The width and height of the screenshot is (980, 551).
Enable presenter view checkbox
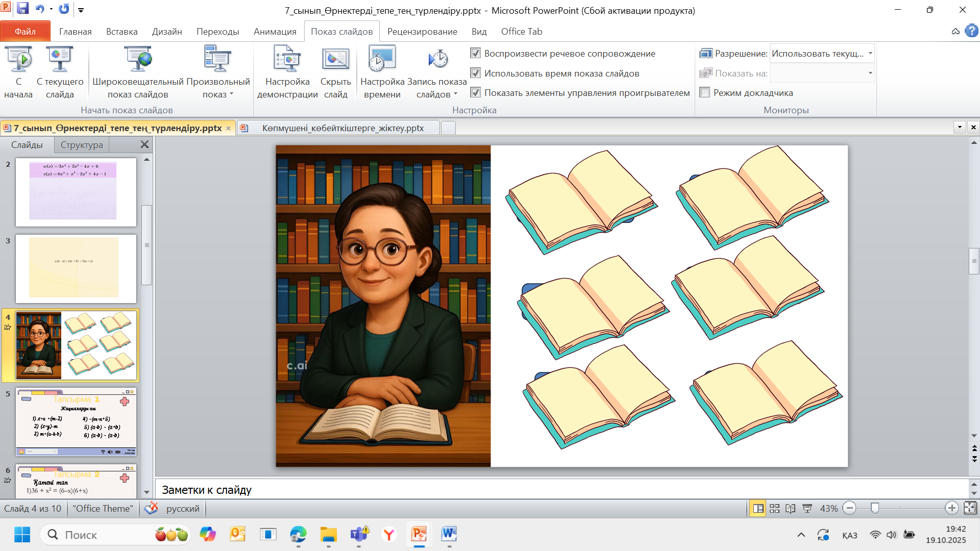point(705,93)
